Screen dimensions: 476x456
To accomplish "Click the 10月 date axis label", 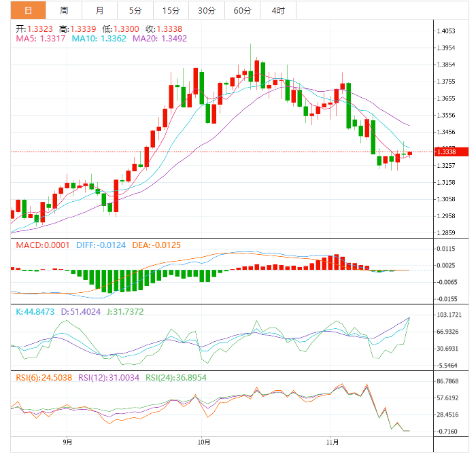I will click(204, 442).
